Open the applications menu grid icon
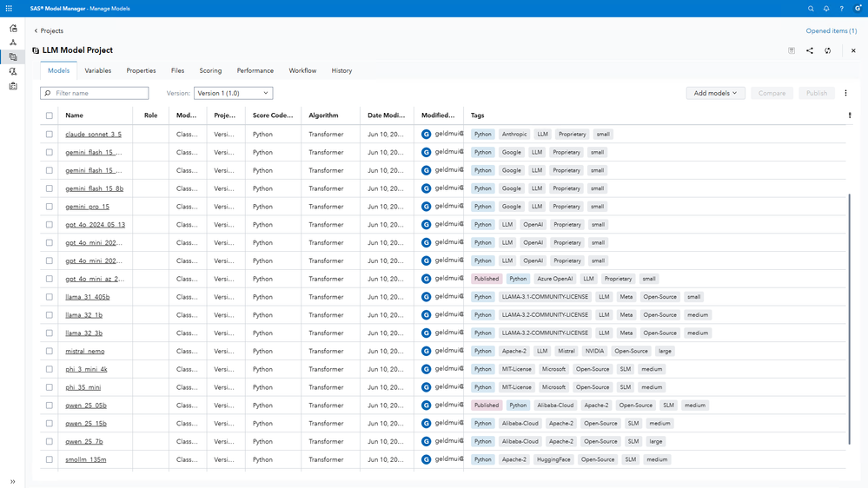Screen dimensions: 868x488 point(9,9)
